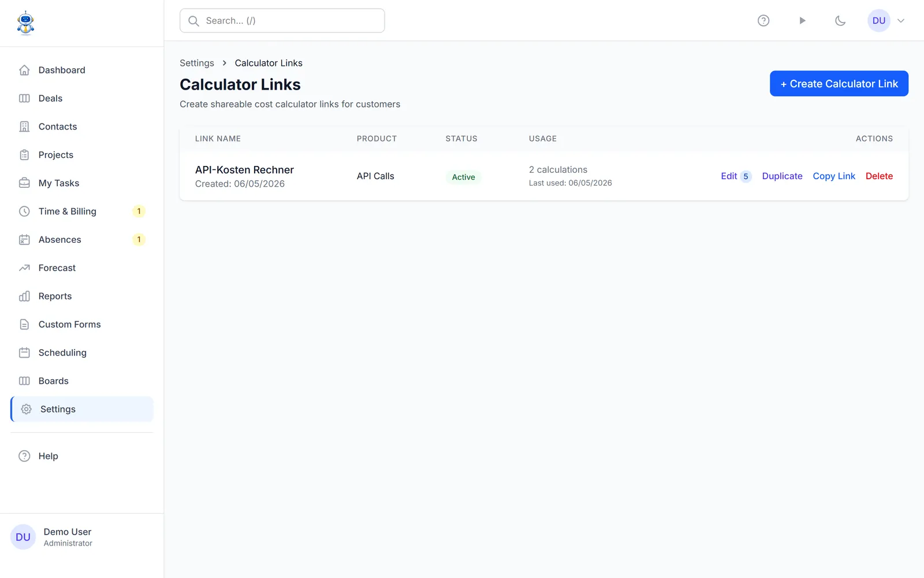924x578 pixels.
Task: Click the Settings gear icon
Action: (x=26, y=409)
